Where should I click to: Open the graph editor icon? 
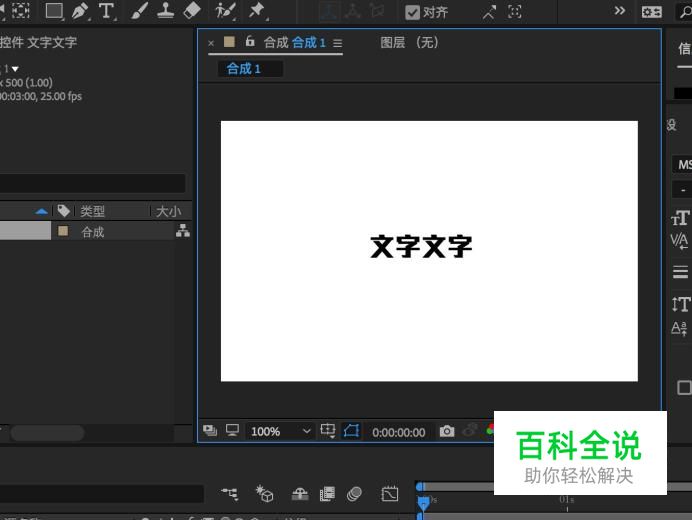(x=390, y=494)
